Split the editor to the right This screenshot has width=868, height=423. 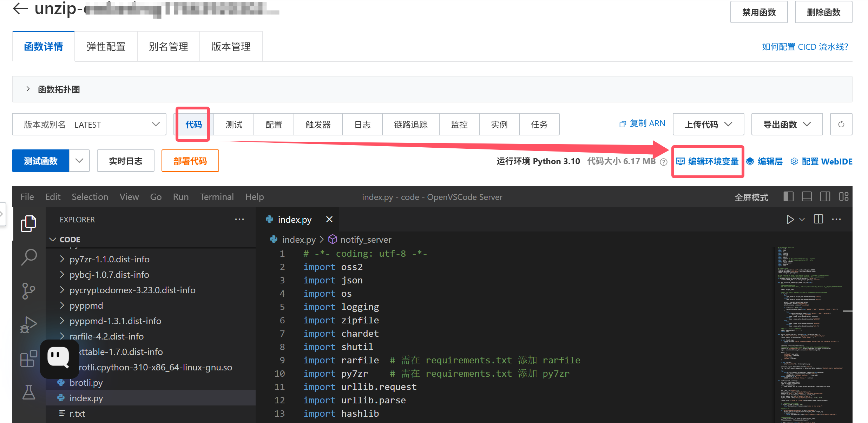click(818, 220)
